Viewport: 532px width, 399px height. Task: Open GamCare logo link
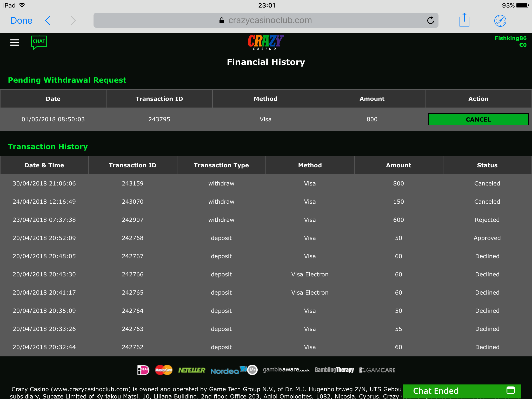(x=377, y=370)
